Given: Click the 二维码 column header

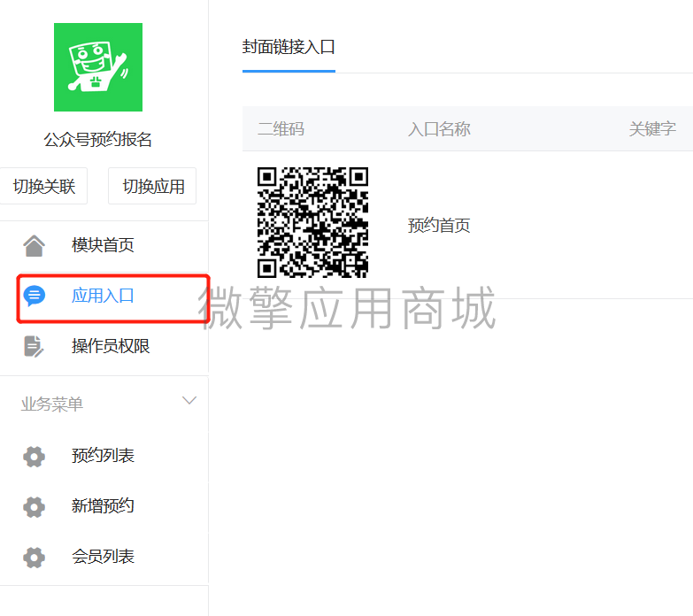Looking at the screenshot, I should 281,129.
